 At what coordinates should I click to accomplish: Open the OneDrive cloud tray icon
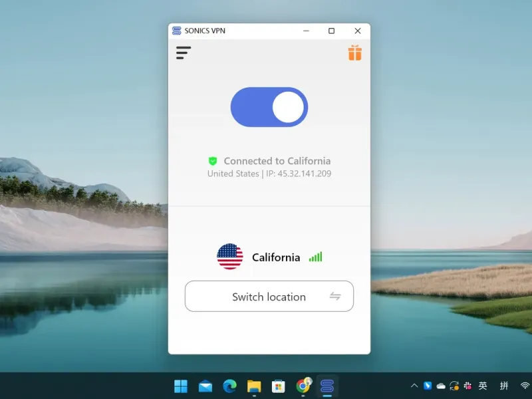pyautogui.click(x=441, y=386)
